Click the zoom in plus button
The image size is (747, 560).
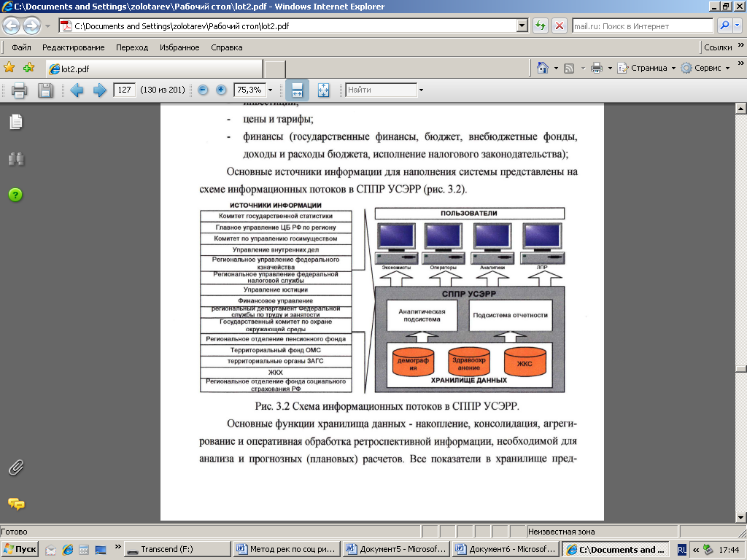[x=221, y=90]
